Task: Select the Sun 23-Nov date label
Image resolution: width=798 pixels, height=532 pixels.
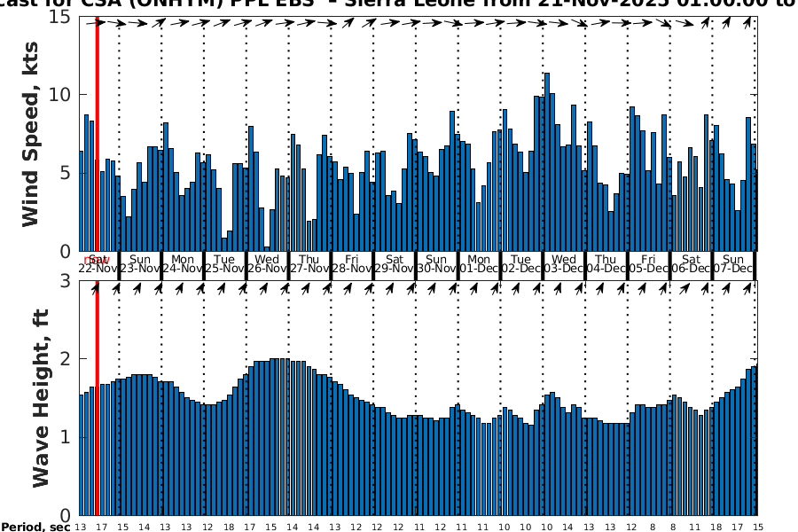Action: click(x=140, y=264)
